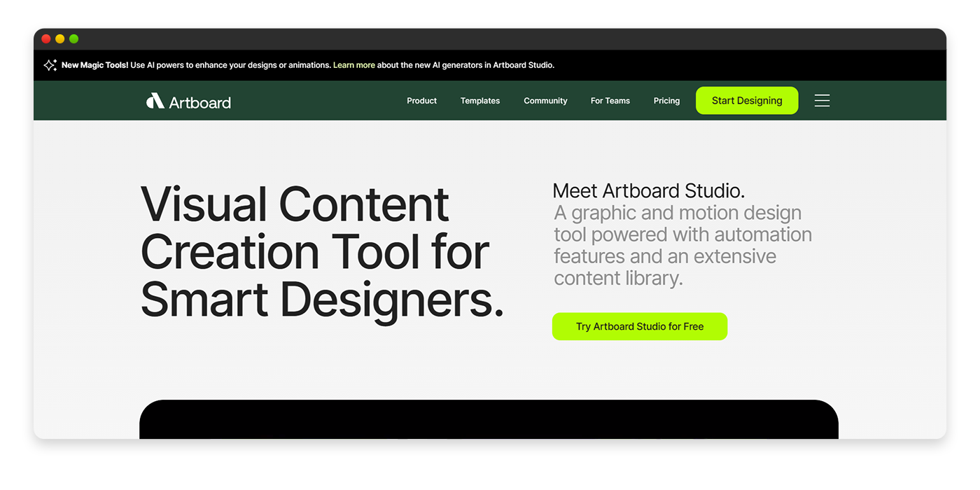This screenshot has width=980, height=490.
Task: Open the Templates menu item
Action: tap(480, 101)
